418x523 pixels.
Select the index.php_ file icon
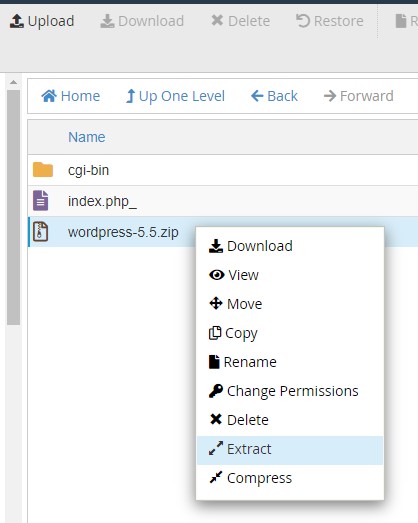click(41, 201)
